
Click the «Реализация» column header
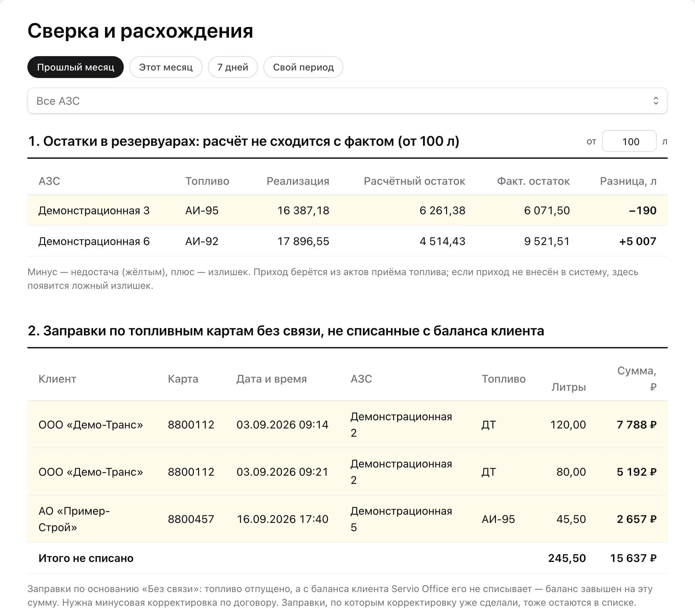tap(298, 181)
